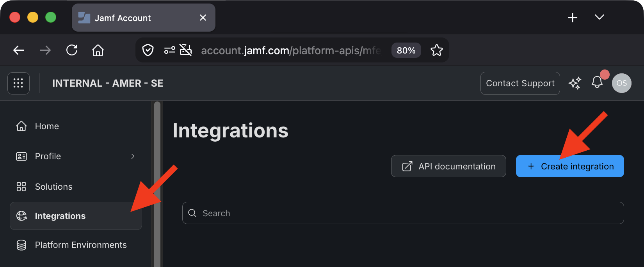Click the INTERNAL - AMER - SE organization name
This screenshot has width=644, height=267.
(x=108, y=83)
